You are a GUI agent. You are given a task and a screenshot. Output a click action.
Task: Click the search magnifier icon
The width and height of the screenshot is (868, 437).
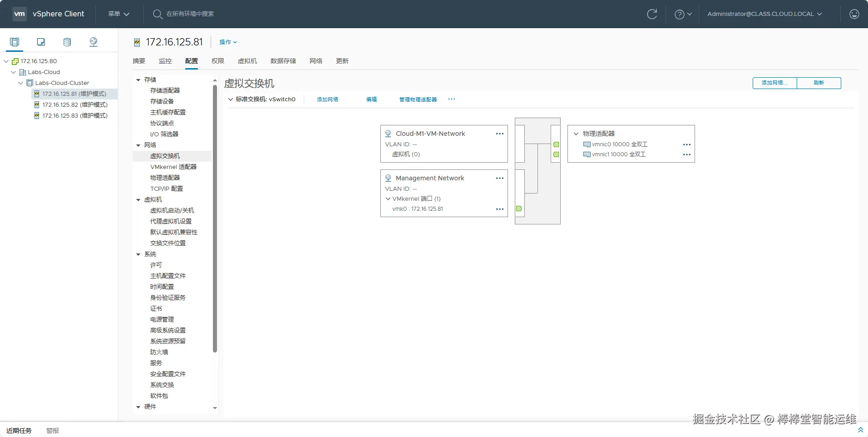click(157, 14)
